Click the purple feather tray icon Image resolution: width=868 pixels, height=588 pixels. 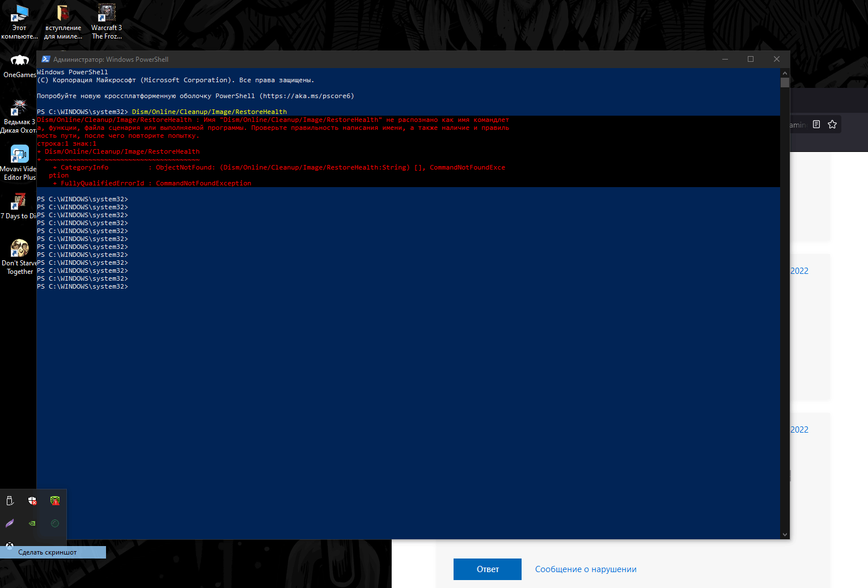click(10, 523)
